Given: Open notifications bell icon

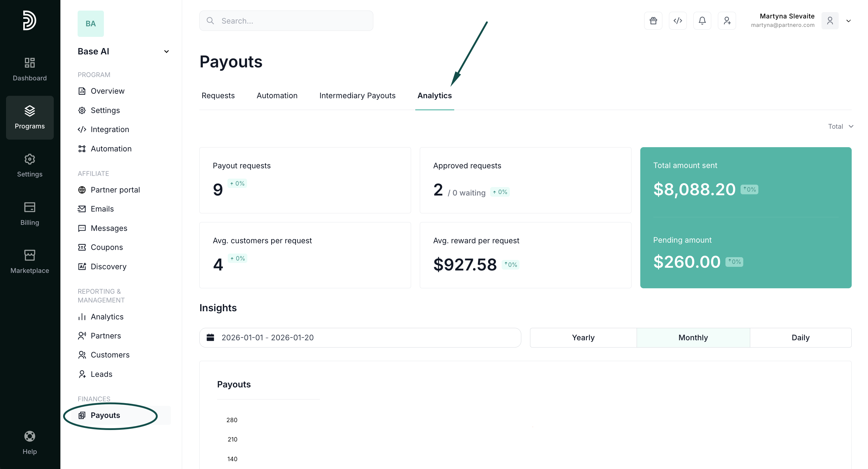Looking at the screenshot, I should [702, 21].
